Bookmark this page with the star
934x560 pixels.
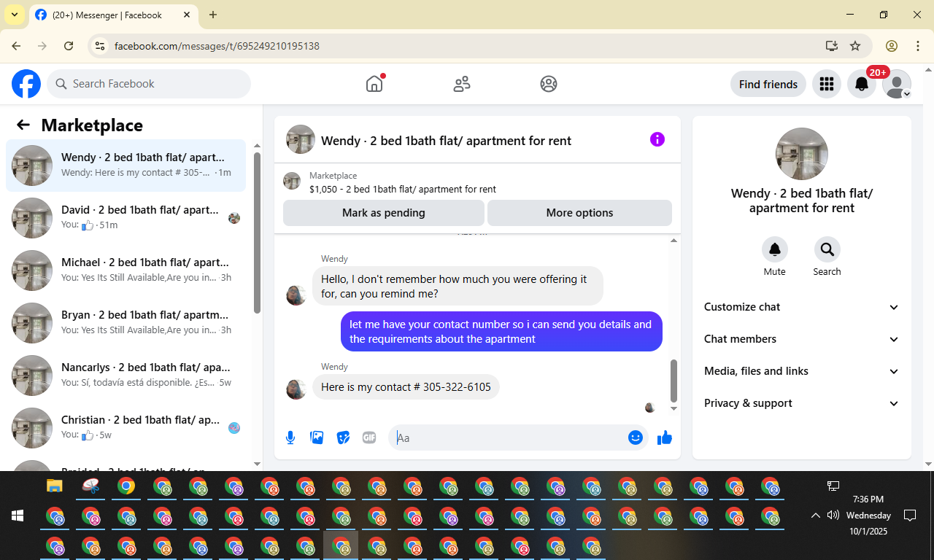click(x=855, y=46)
